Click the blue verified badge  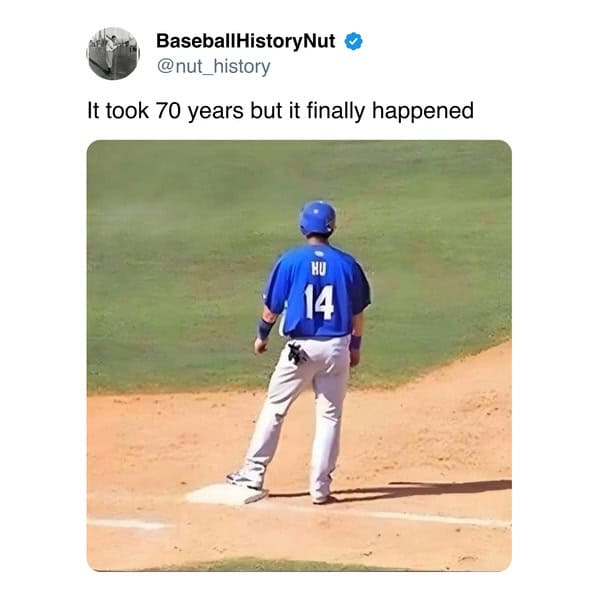pos(353,42)
